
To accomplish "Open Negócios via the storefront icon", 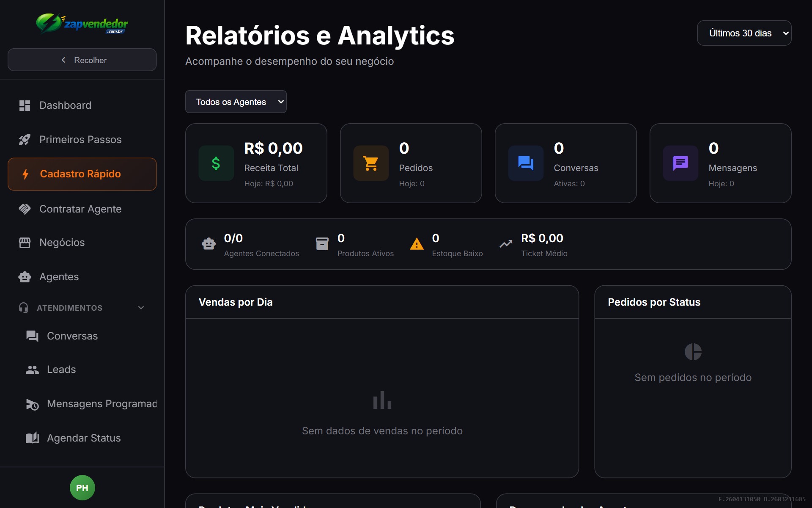I will (x=25, y=242).
